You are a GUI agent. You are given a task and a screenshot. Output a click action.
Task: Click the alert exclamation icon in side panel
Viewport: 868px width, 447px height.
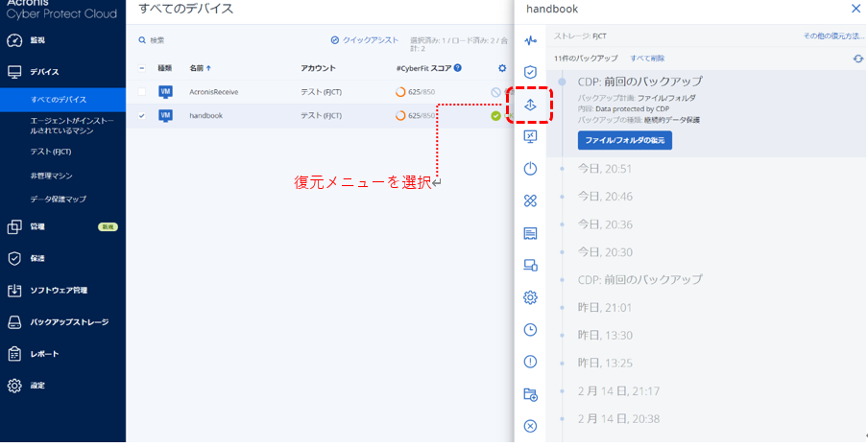click(x=530, y=362)
